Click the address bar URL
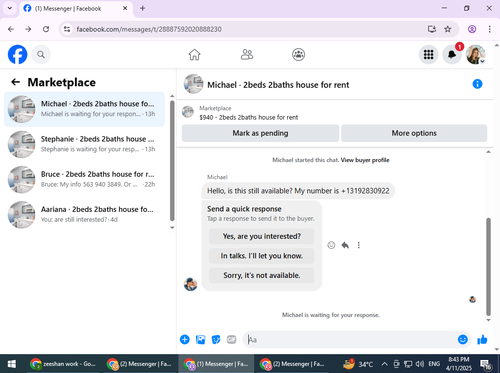Screen dimensions: 500x373 point(149,29)
